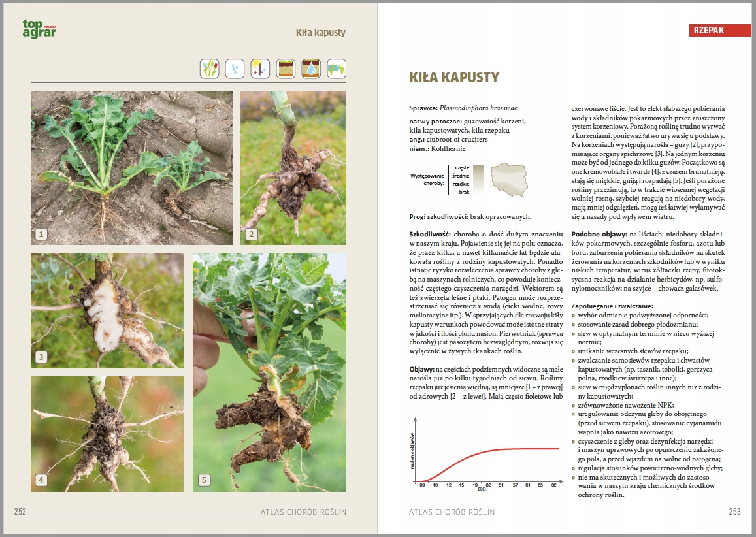
Task: Click page number 252
Action: point(20,512)
